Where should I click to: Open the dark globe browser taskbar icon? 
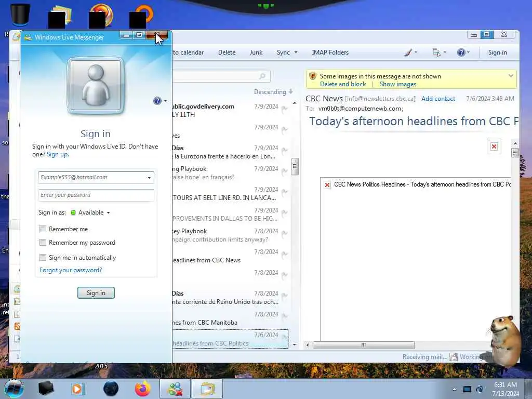[111, 389]
